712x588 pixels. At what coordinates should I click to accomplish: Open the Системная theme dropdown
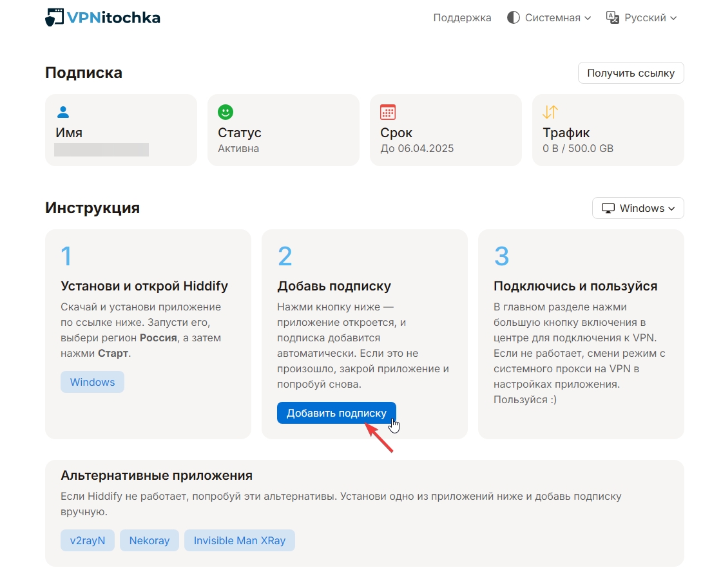coord(550,18)
